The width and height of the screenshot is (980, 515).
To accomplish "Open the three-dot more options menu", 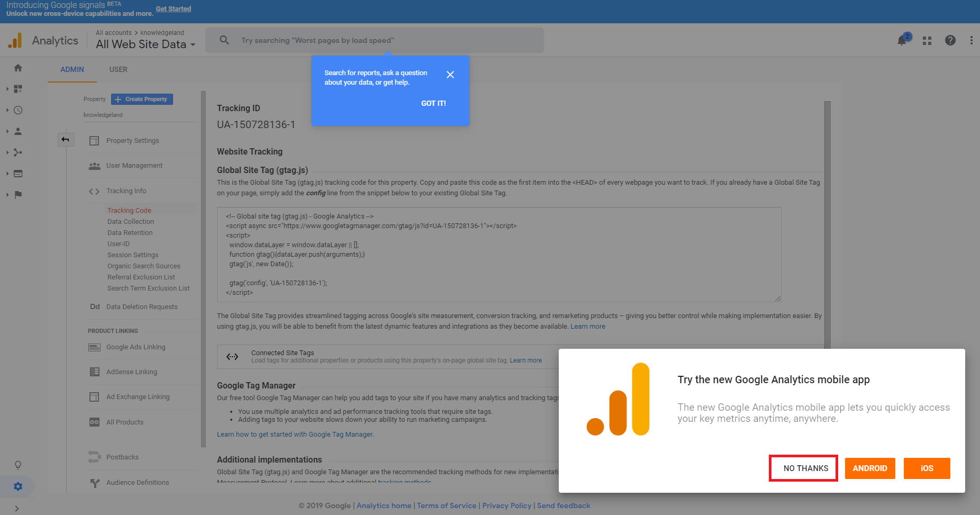I will point(972,40).
